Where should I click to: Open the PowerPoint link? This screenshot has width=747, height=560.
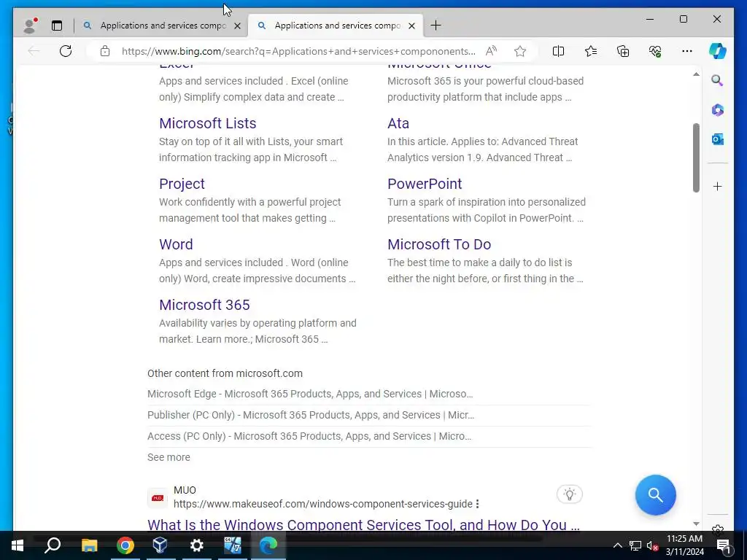coord(425,184)
